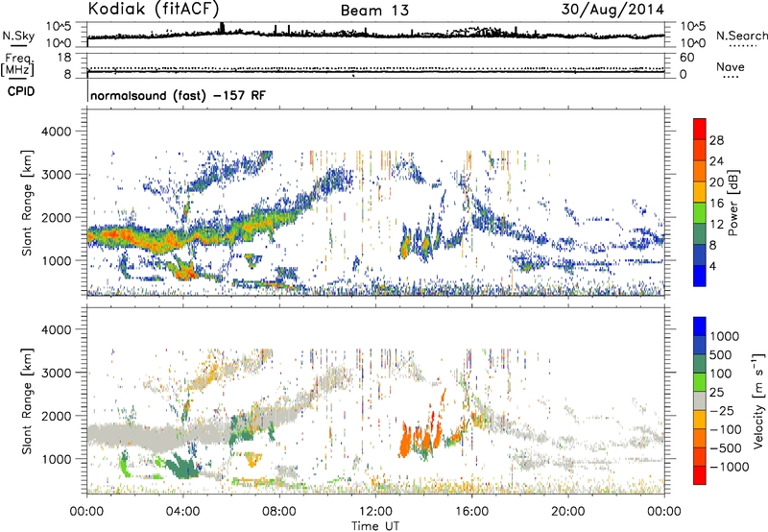Click velocity colorbar tick '-1000'
This screenshot has height=532, width=768.
(x=729, y=467)
